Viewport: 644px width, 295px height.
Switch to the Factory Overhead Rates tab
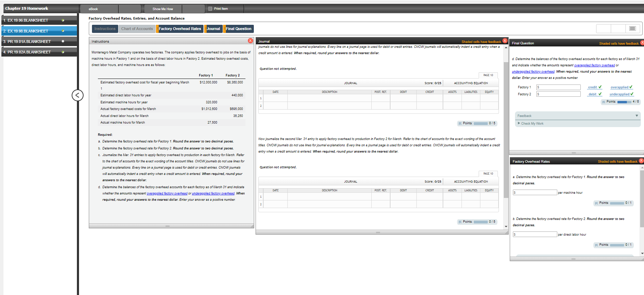tap(180, 29)
